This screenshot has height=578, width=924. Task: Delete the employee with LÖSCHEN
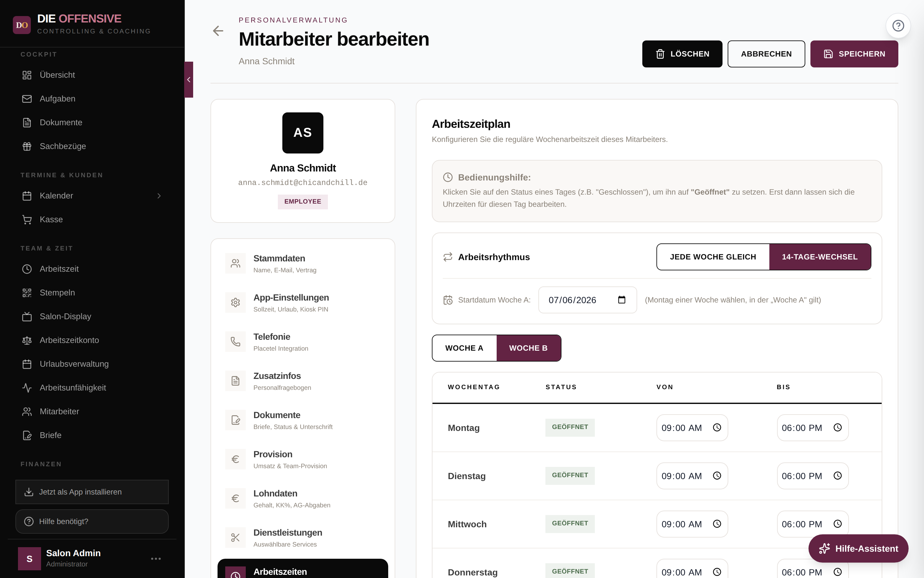coord(682,54)
